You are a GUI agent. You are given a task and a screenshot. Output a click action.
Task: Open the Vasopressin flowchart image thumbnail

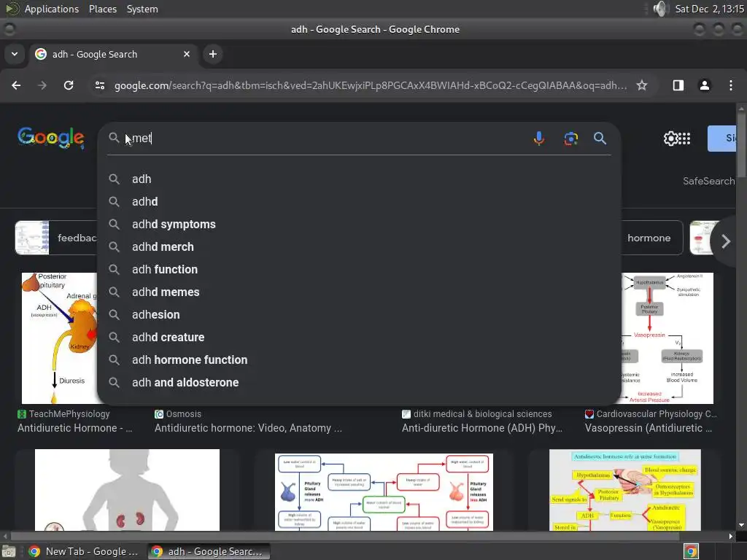(667, 338)
